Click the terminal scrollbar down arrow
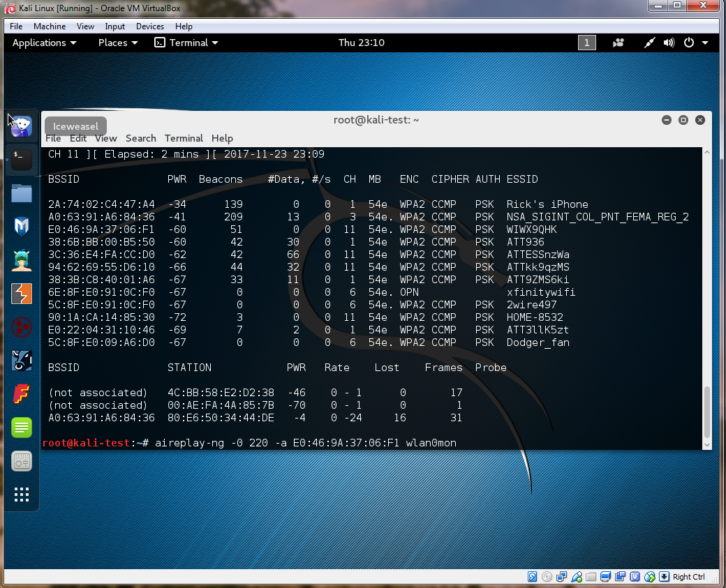This screenshot has height=588, width=726. click(706, 445)
